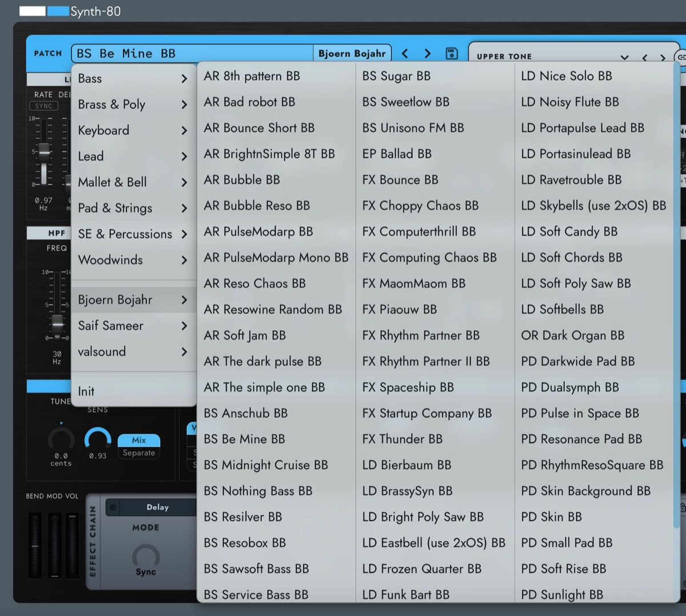Select AR PulseModarp Mono BB

tap(276, 258)
